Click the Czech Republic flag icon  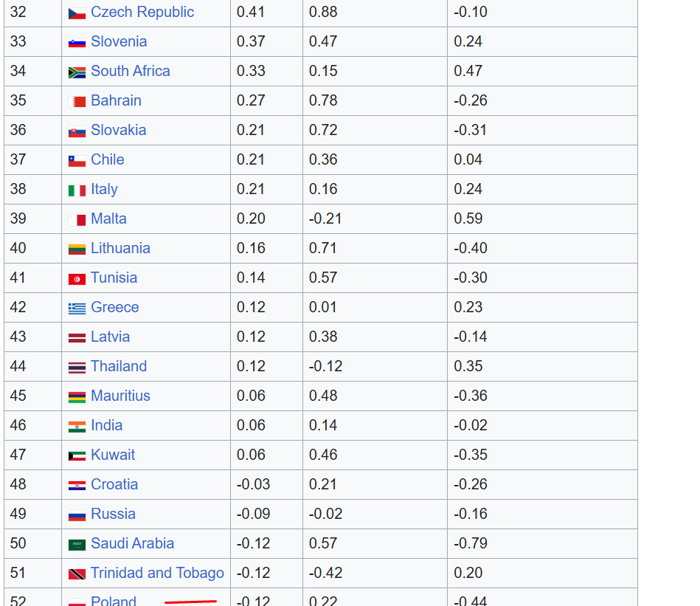77,13
